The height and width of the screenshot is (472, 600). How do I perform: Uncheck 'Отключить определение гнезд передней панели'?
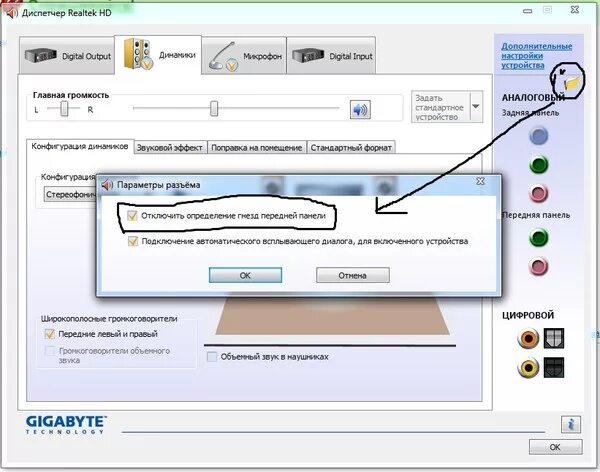pyautogui.click(x=132, y=216)
